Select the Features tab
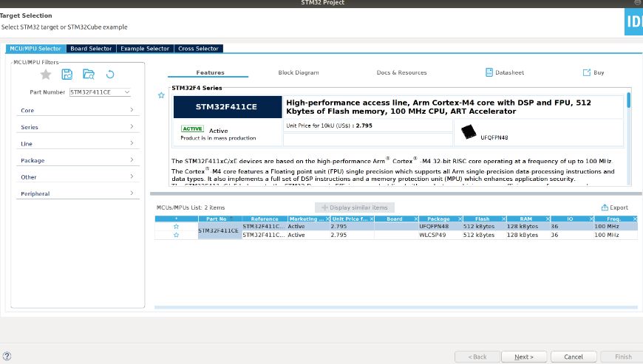This screenshot has width=643, height=364. (x=210, y=72)
